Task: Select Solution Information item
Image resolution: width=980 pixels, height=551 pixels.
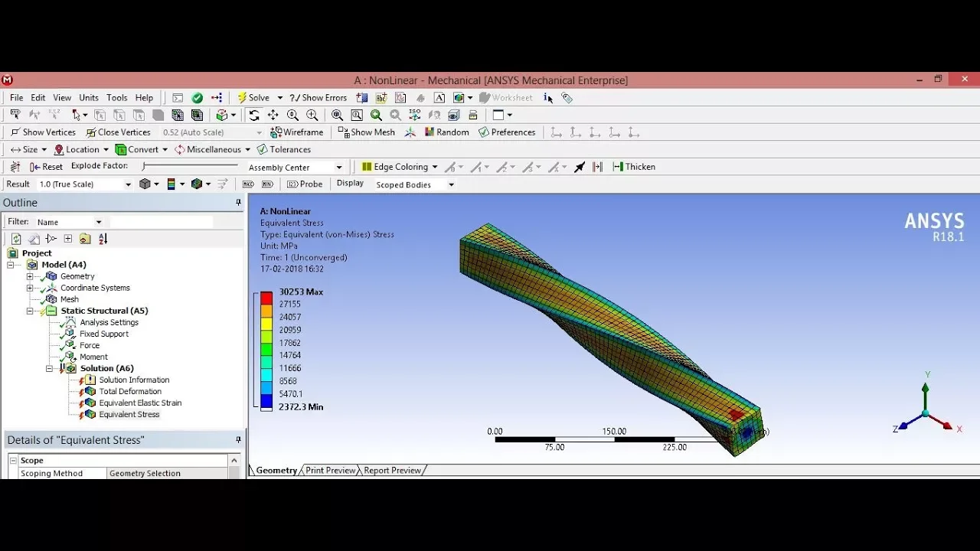Action: coord(134,380)
